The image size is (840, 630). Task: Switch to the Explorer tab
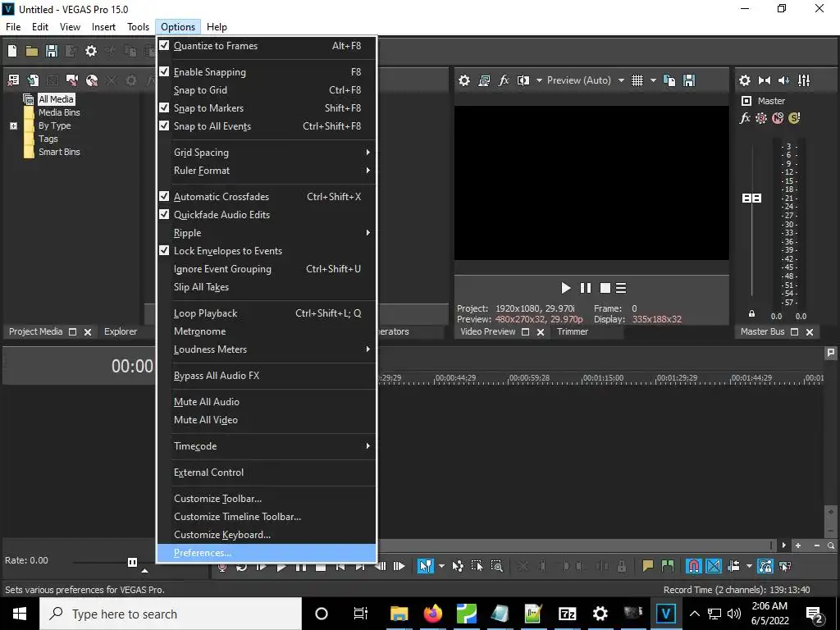point(121,331)
